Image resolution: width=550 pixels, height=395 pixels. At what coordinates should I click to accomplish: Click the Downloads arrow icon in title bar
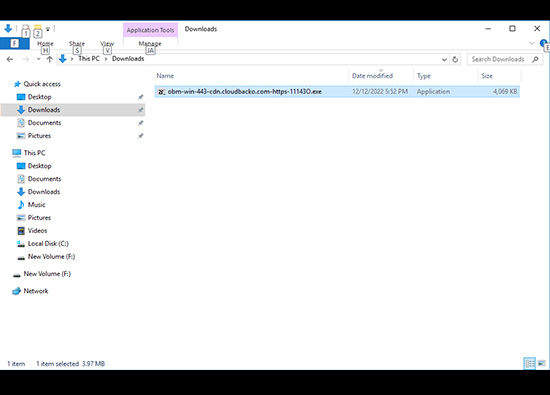click(x=8, y=28)
